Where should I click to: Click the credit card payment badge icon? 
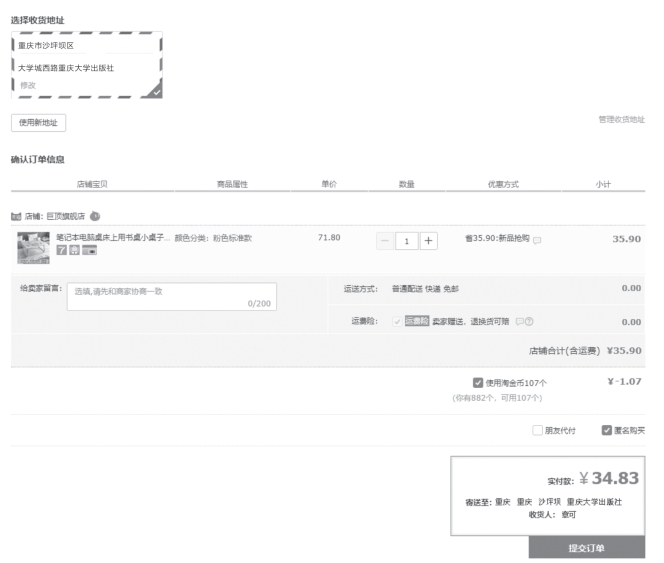90,250
